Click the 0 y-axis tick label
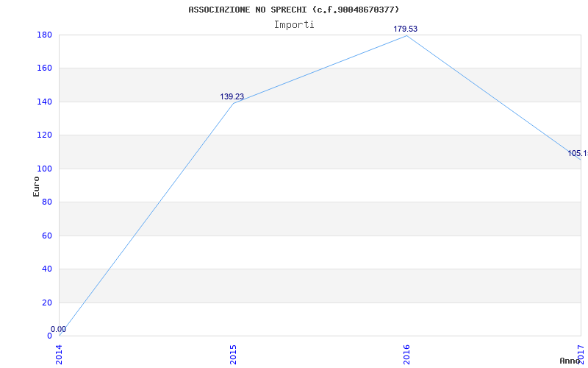 [49, 336]
